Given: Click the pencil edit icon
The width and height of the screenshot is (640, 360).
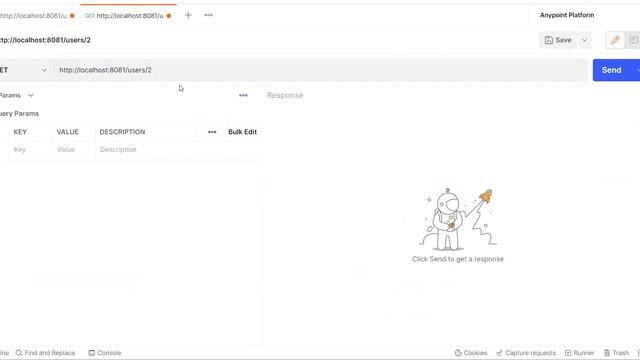Looking at the screenshot, I should pos(615,40).
